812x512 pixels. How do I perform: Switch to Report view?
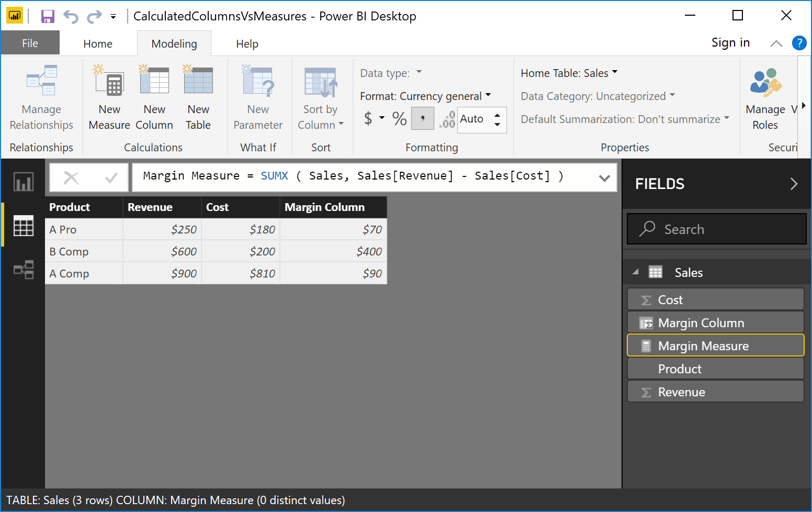click(x=24, y=182)
